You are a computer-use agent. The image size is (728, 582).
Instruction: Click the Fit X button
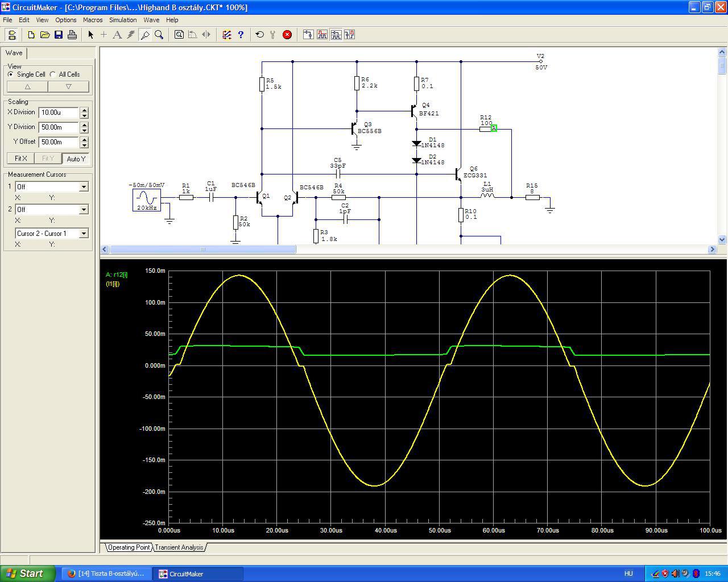click(x=20, y=159)
